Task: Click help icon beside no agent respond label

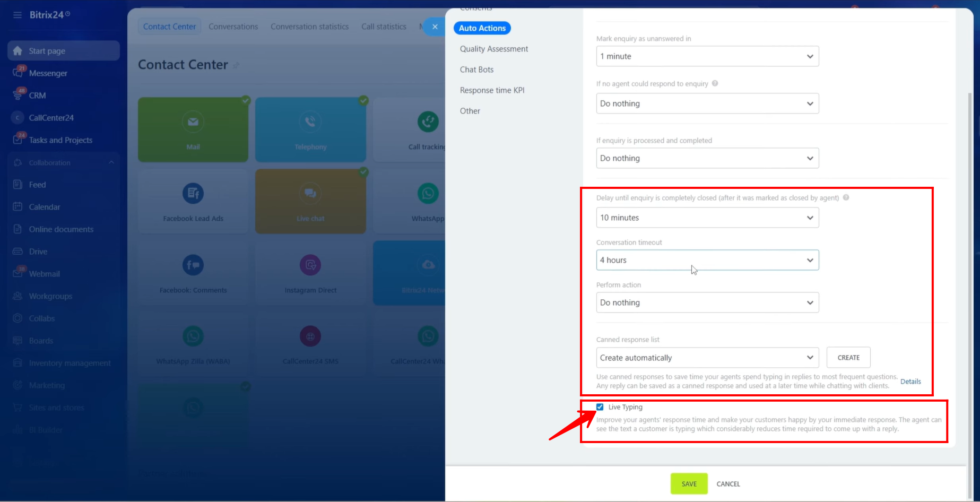Action: [x=715, y=83]
